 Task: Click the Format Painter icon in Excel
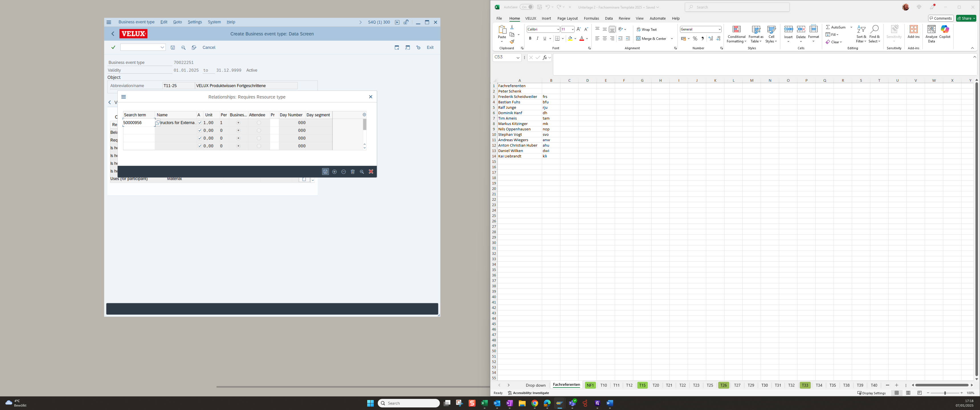tap(512, 42)
